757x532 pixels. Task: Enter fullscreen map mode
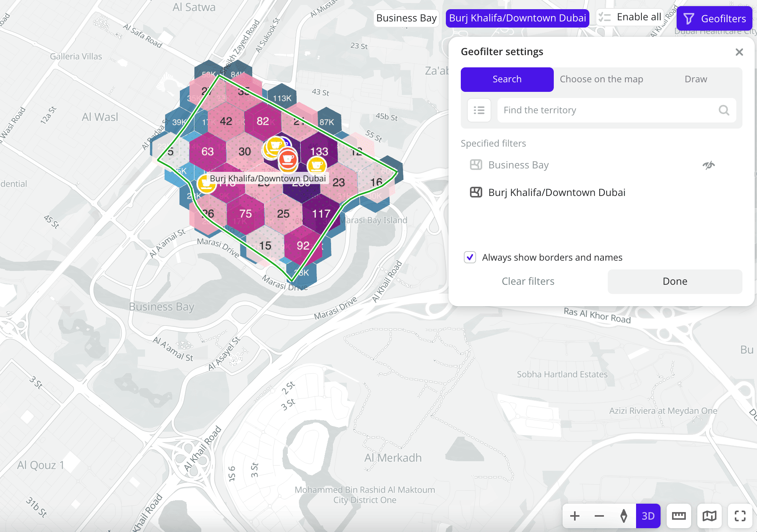click(740, 516)
